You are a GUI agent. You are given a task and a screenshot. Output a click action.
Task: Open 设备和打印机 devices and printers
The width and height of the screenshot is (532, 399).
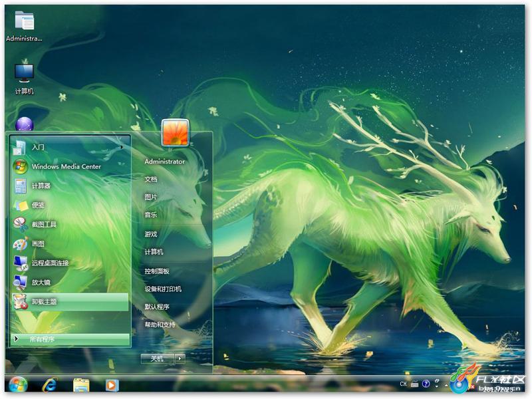coord(163,289)
